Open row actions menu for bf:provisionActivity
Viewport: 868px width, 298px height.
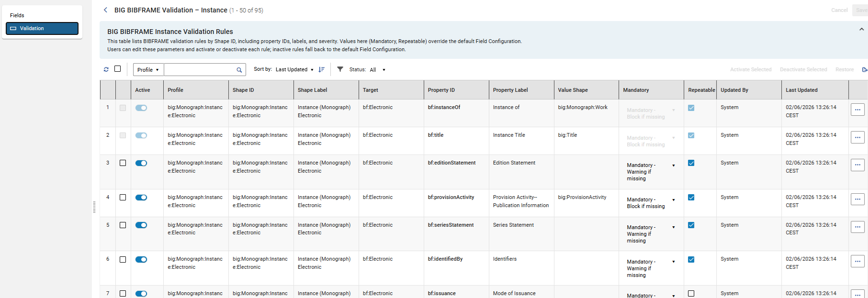(857, 199)
